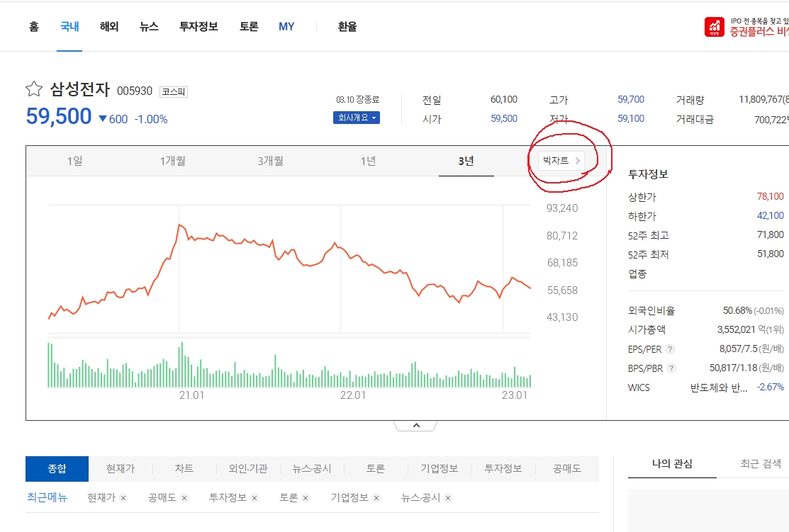Viewport: 789px width, 532px height.
Task: Click WICS sector 반도체와 반... link
Action: pos(719,387)
